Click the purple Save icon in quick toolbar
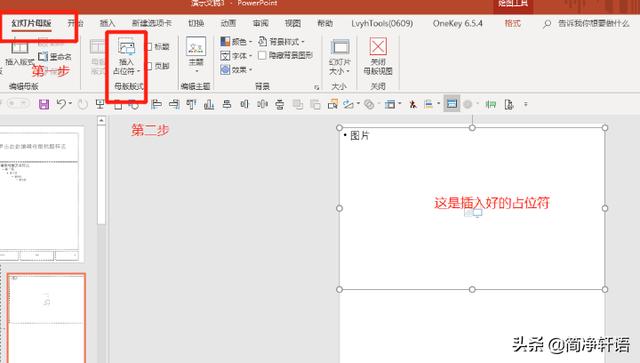Screen dimensions: 640x363 point(44,104)
